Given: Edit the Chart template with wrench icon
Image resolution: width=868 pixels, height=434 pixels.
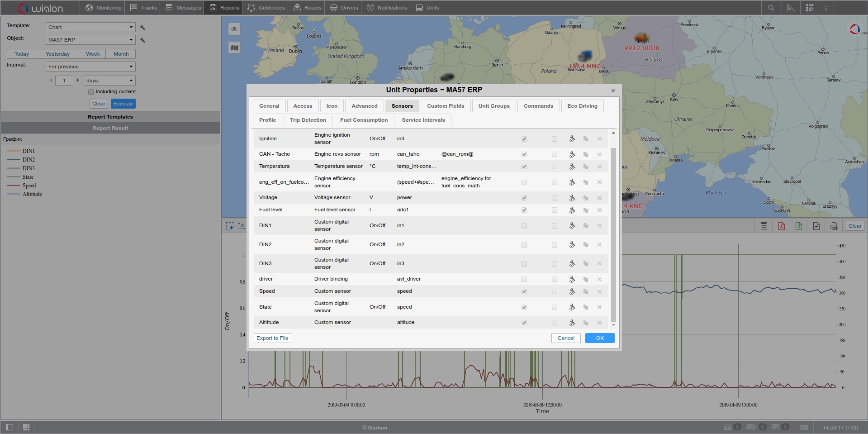Looking at the screenshot, I should pos(142,27).
